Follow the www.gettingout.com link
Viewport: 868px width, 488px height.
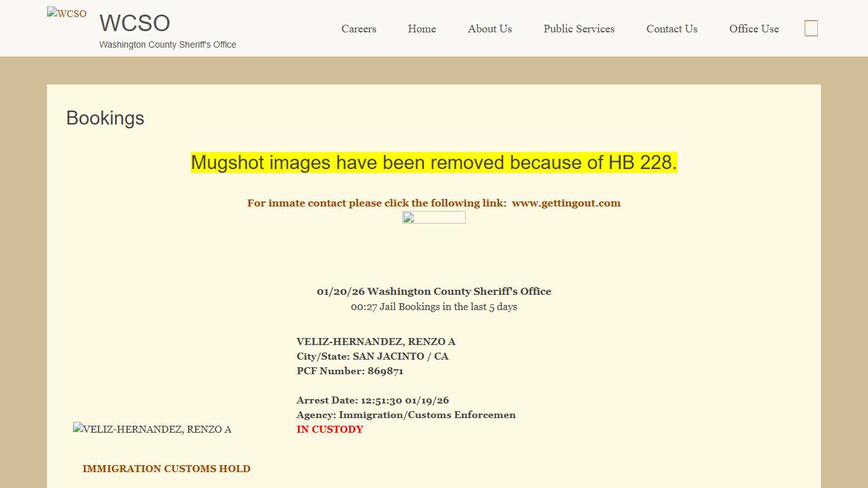[x=566, y=203]
